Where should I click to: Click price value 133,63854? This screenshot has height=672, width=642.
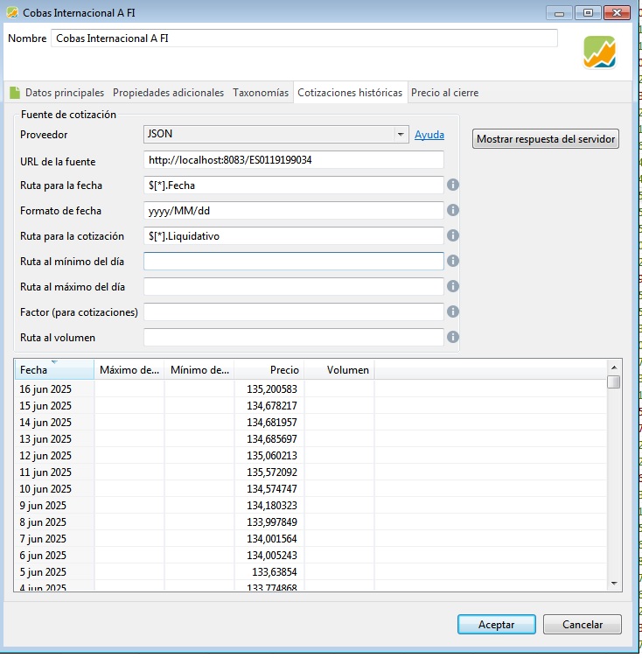tap(275, 572)
